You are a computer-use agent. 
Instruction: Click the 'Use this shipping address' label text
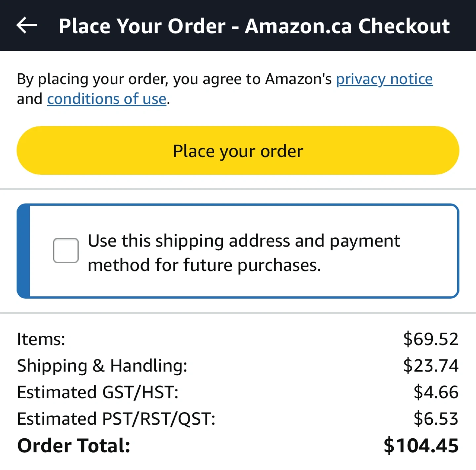click(244, 241)
